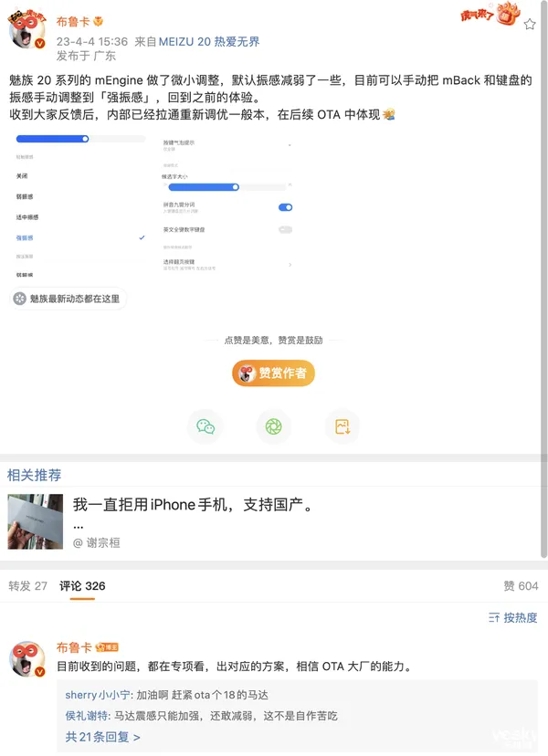
Task: Expand 共21条回复 replies
Action: [102, 737]
